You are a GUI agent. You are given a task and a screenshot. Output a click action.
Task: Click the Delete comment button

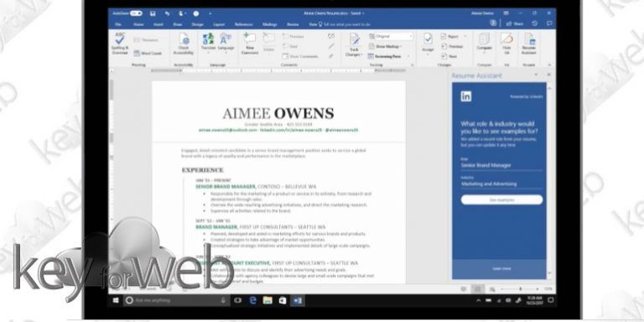coord(268,43)
